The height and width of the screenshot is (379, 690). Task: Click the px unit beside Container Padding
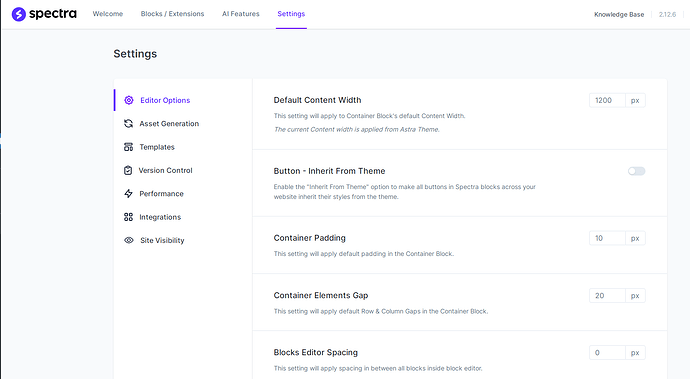click(x=635, y=238)
